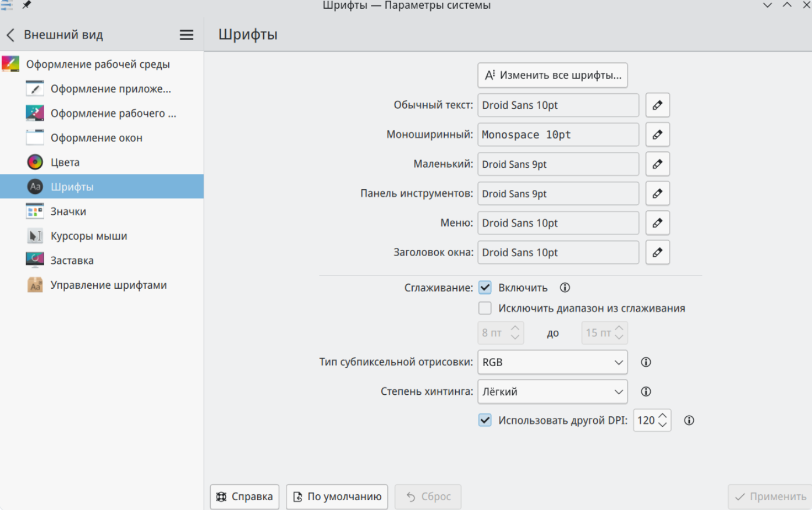Increase the DPI value with the up arrow
812x510 pixels.
(x=662, y=416)
